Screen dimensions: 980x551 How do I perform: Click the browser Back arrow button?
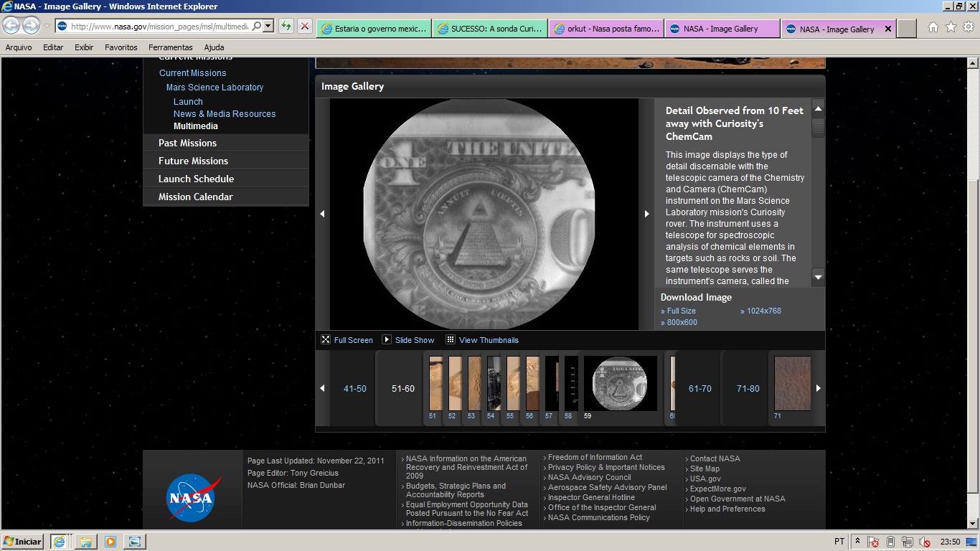[x=11, y=27]
